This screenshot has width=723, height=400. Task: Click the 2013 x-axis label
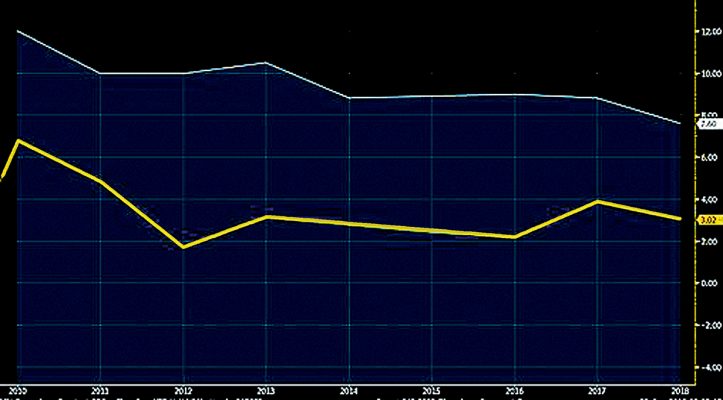[266, 389]
